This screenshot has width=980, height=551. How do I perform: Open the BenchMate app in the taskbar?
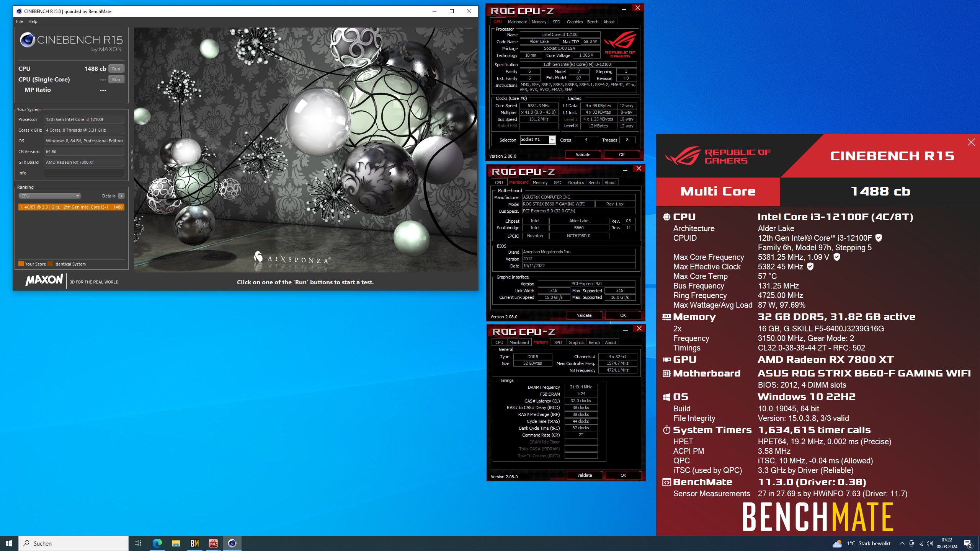tap(194, 543)
